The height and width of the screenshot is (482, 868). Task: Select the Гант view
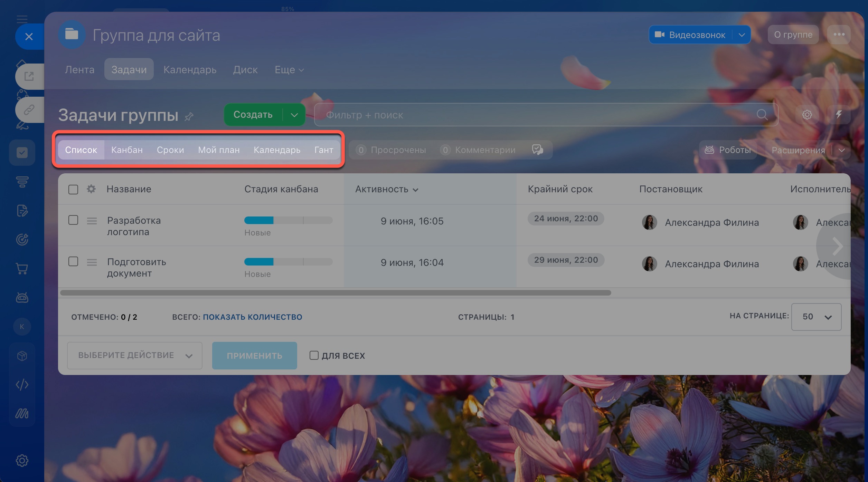[324, 150]
